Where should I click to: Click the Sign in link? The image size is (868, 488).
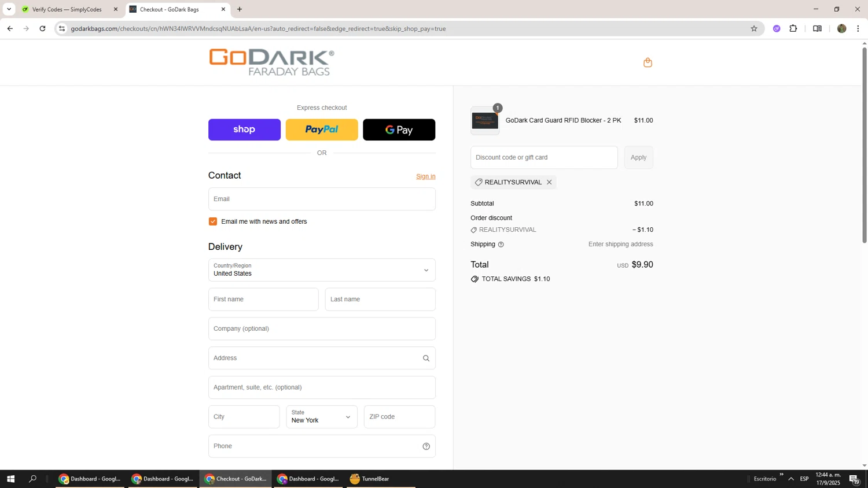pos(426,176)
